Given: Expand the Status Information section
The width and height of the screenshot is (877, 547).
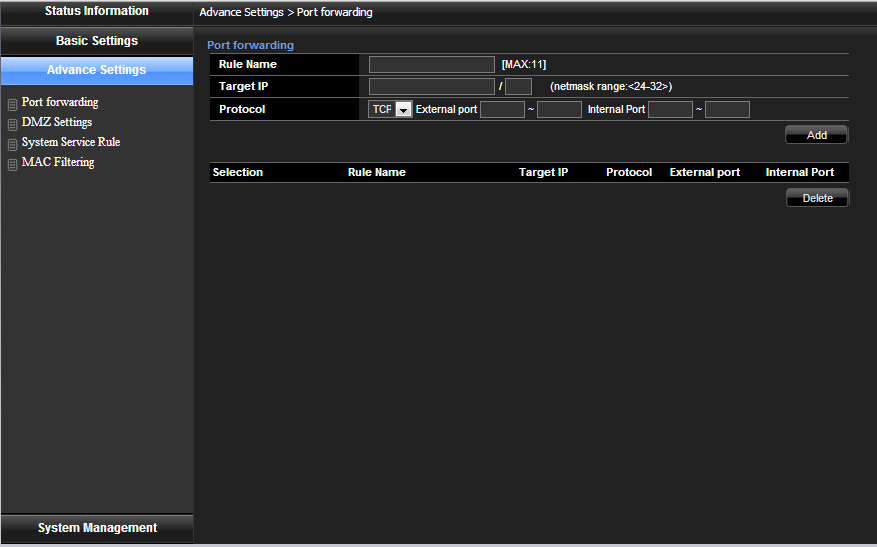Looking at the screenshot, I should [x=97, y=12].
